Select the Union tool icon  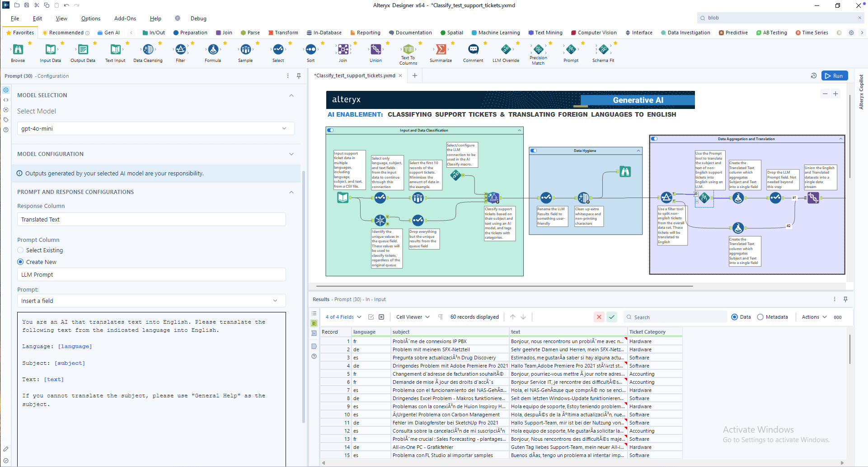(x=376, y=49)
